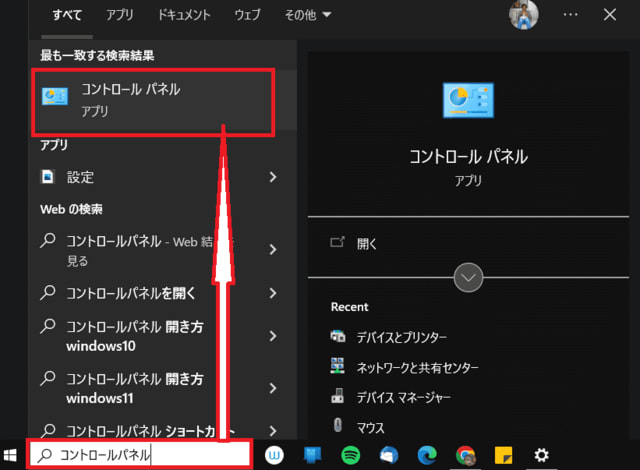Open the three-dots options menu
This screenshot has width=640, height=470.
pos(571,15)
